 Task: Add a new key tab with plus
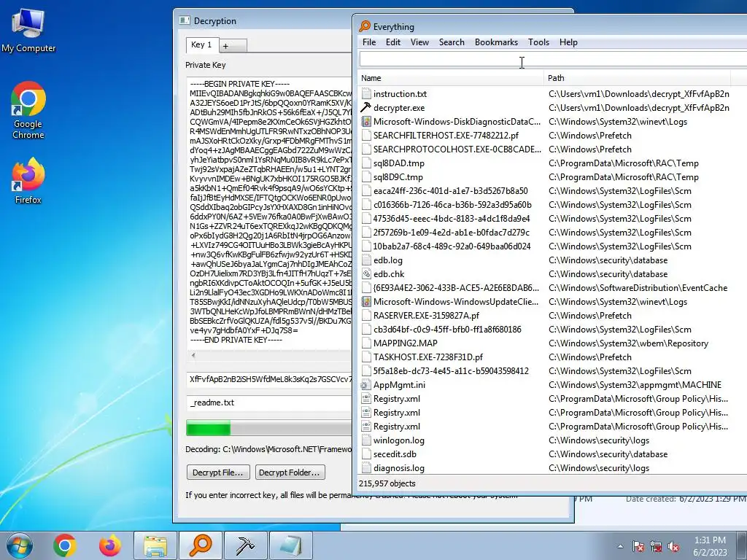pyautogui.click(x=233, y=46)
